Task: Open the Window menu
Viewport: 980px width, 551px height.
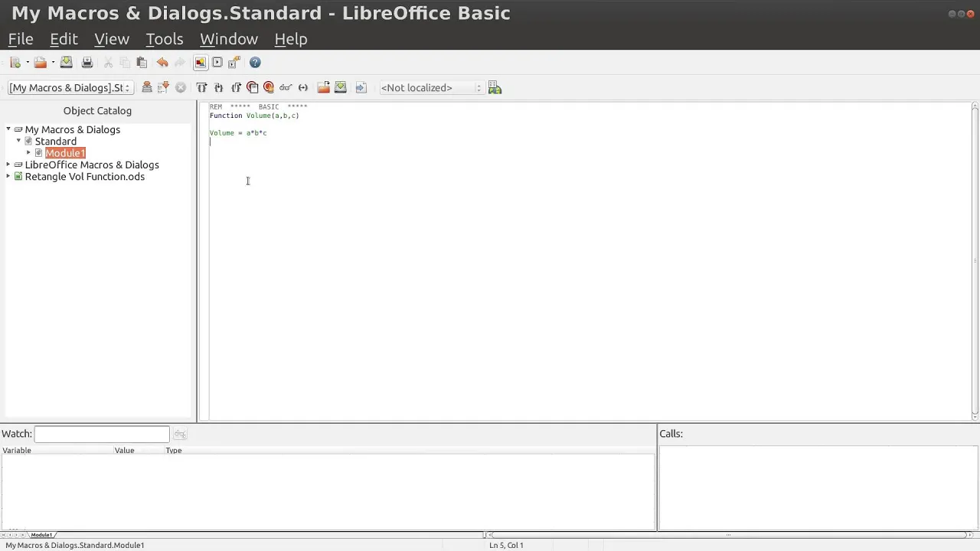Action: (x=229, y=39)
